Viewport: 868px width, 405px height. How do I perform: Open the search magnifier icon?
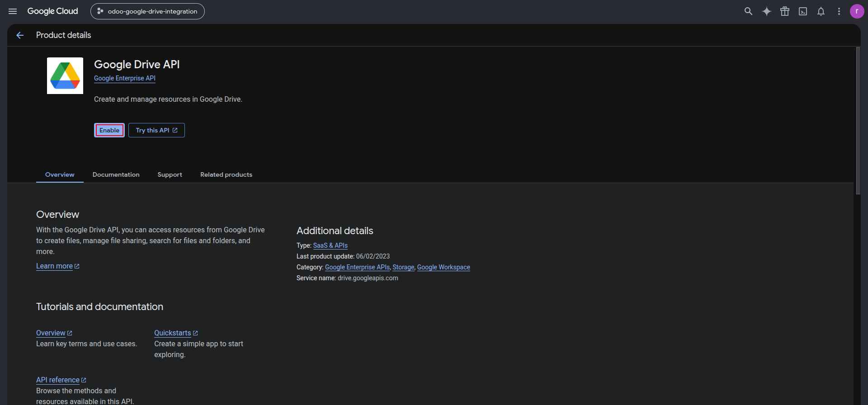(x=748, y=11)
